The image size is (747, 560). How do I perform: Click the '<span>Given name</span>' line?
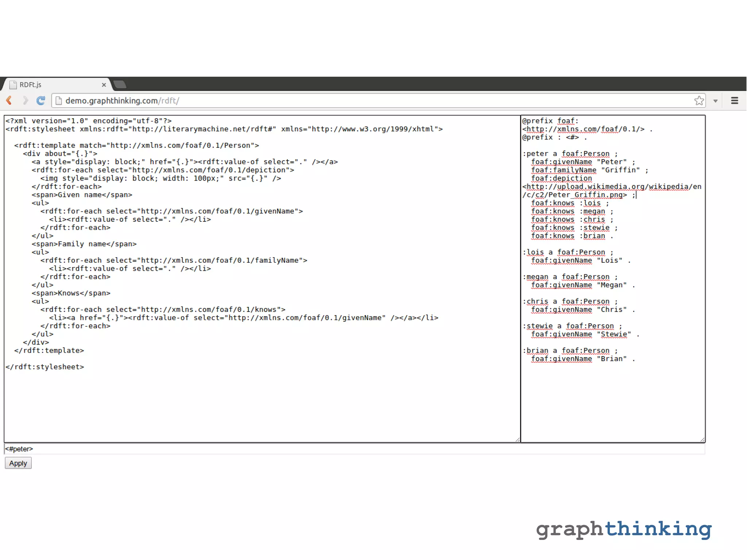[82, 194]
